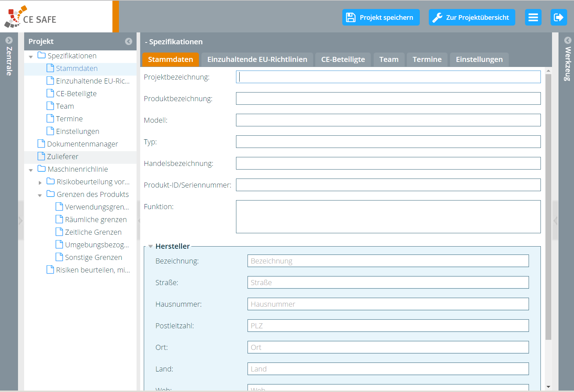This screenshot has width=574, height=392.
Task: Click the Projektbezeichnung input field
Action: (x=388, y=77)
